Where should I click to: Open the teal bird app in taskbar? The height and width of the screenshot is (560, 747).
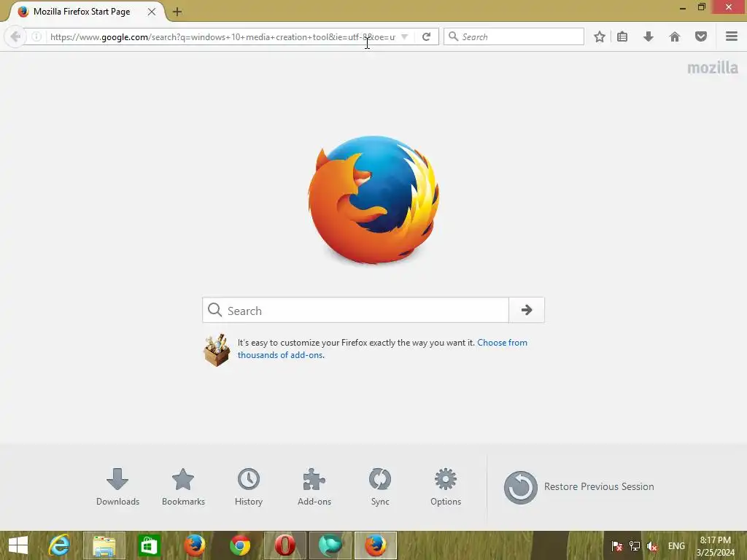(330, 545)
